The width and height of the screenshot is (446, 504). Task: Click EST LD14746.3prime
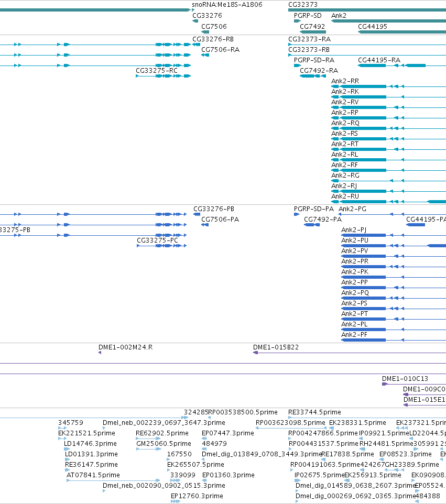(90, 444)
